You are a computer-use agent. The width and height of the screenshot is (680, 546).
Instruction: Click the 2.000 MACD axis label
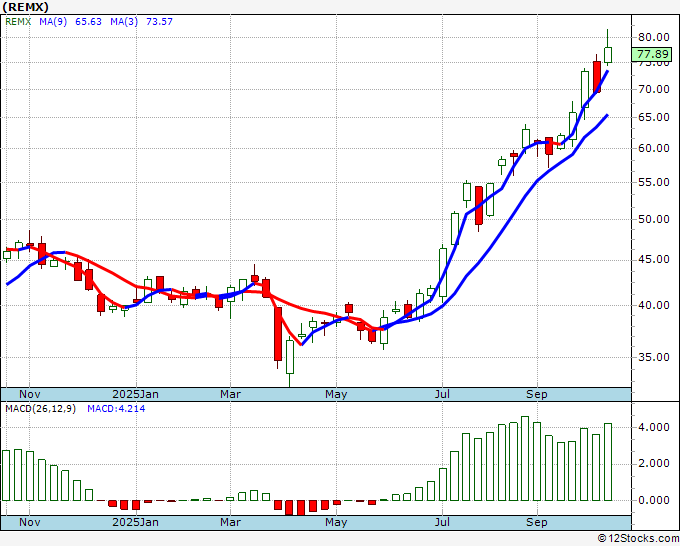pyautogui.click(x=654, y=464)
